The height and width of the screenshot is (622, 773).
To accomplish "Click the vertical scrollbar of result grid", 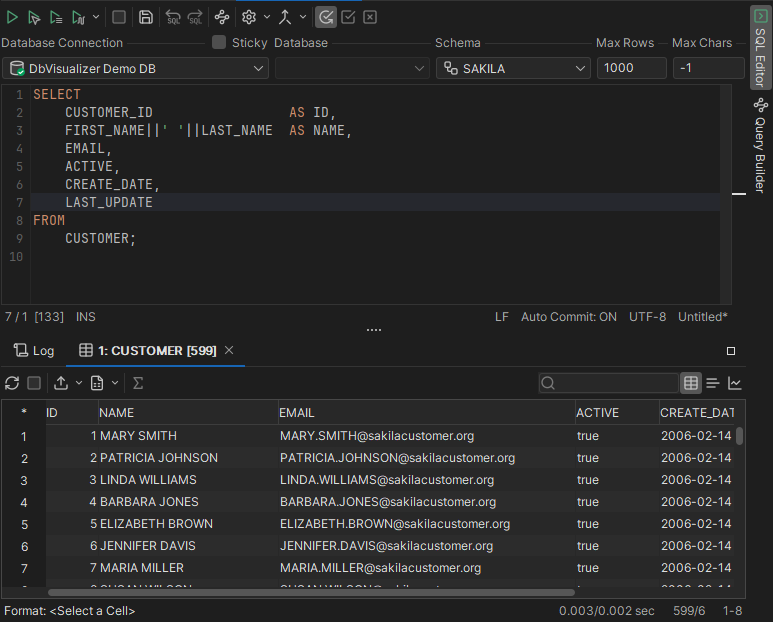I will [739, 436].
